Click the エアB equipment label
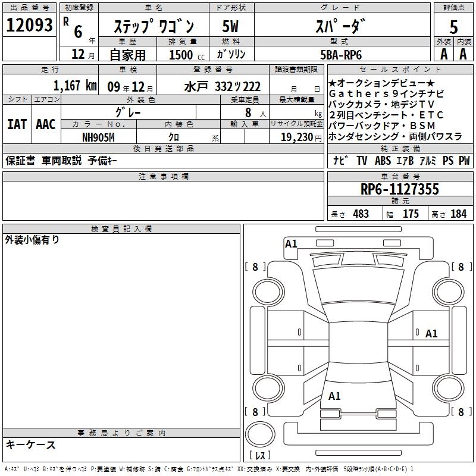The image size is (476, 476). (405, 160)
